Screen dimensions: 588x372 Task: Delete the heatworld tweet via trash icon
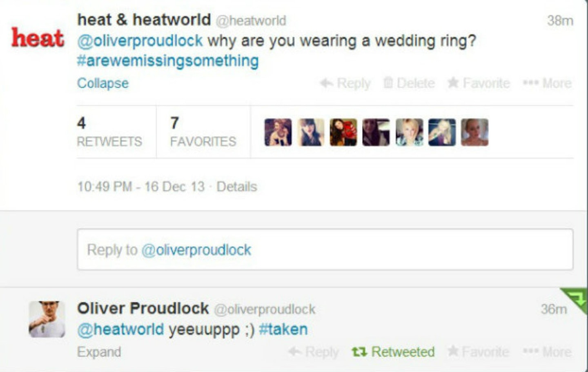tap(409, 83)
